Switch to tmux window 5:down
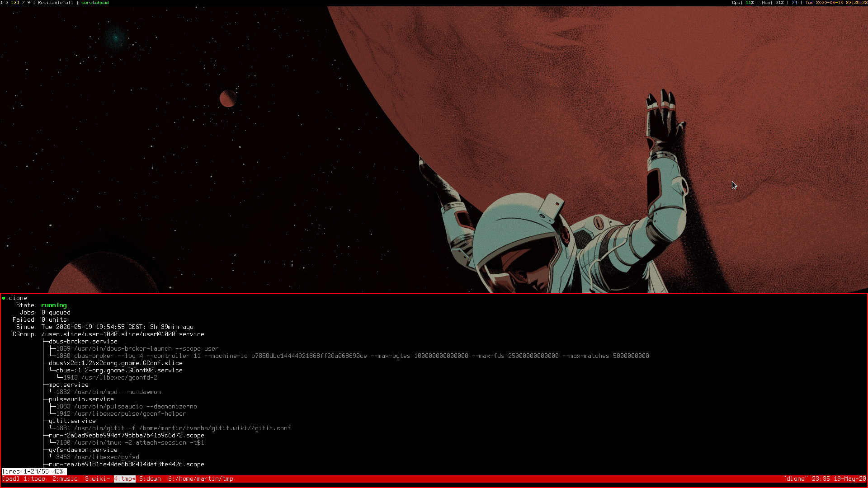Viewport: 868px width, 488px height. click(150, 479)
